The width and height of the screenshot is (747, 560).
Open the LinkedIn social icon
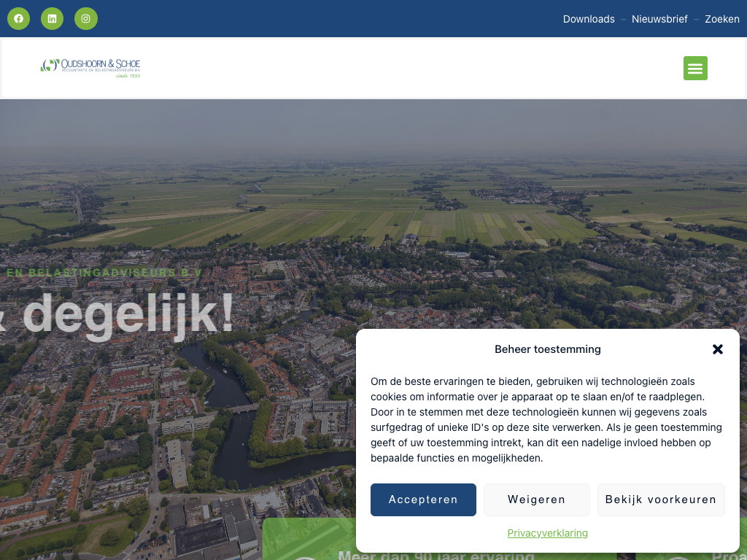point(52,19)
